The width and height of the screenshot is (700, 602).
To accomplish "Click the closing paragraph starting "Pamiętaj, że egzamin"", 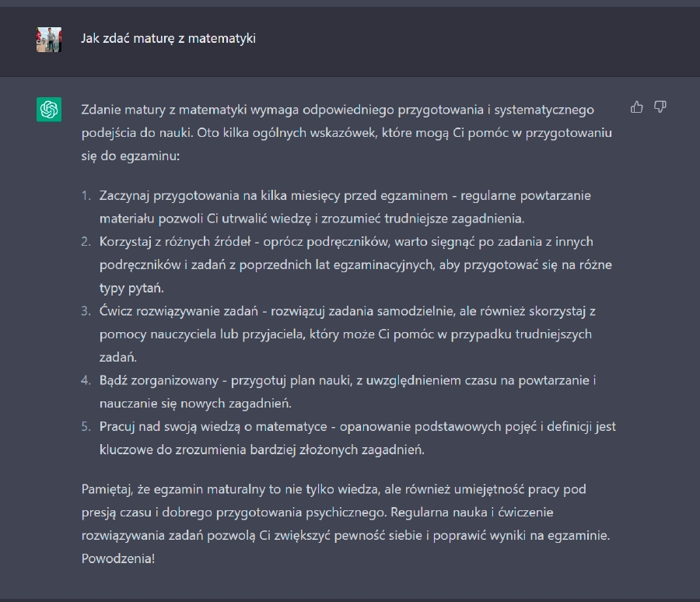I will coord(345,524).
